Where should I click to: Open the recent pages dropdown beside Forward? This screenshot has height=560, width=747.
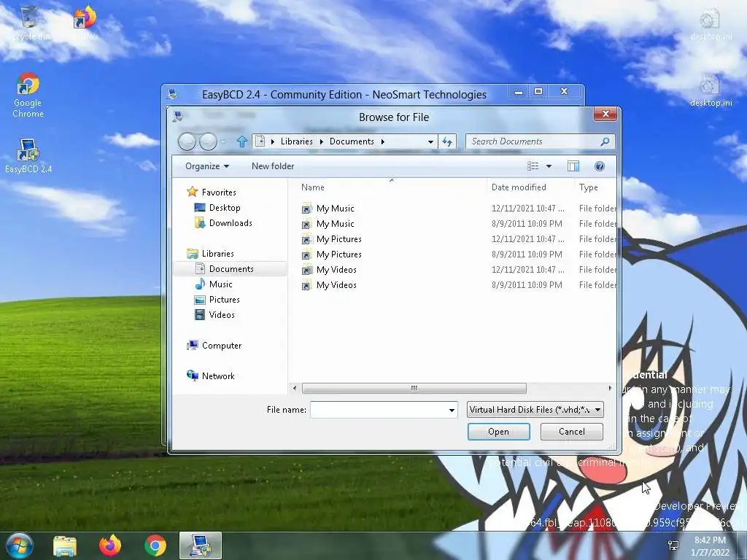[x=222, y=141]
